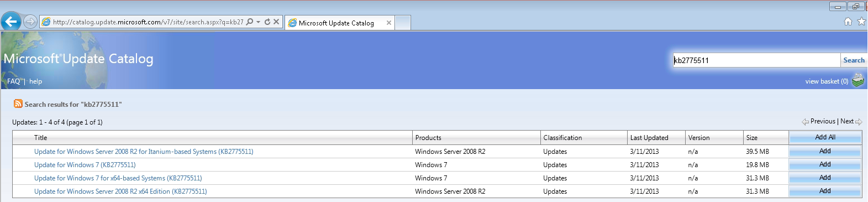Stop loading with the X icon
868x202 pixels.
pyautogui.click(x=276, y=22)
